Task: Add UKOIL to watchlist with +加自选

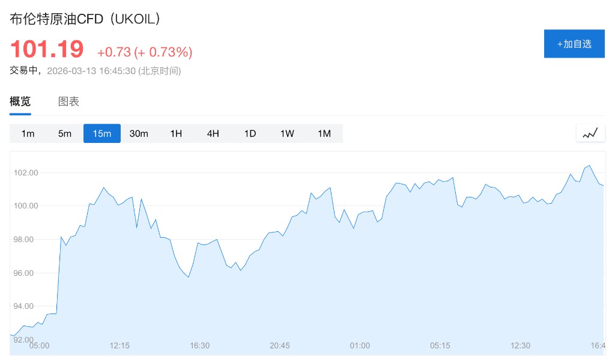Action: point(574,44)
